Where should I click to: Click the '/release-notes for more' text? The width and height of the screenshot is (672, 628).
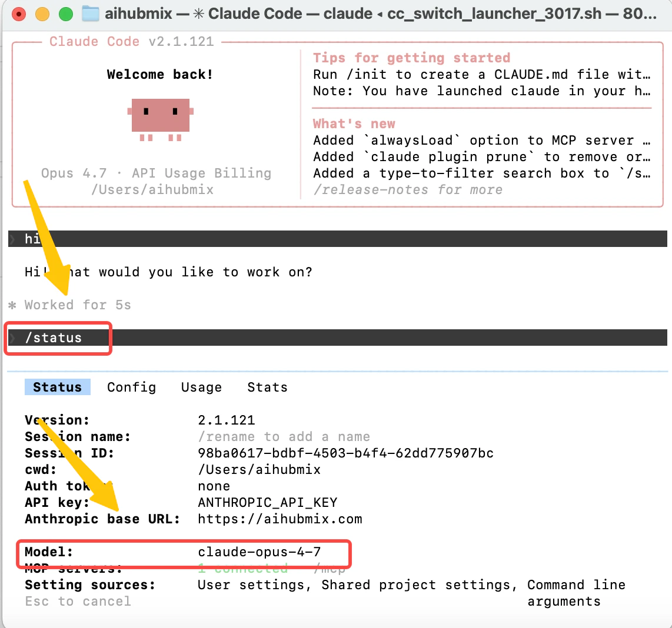coord(408,189)
